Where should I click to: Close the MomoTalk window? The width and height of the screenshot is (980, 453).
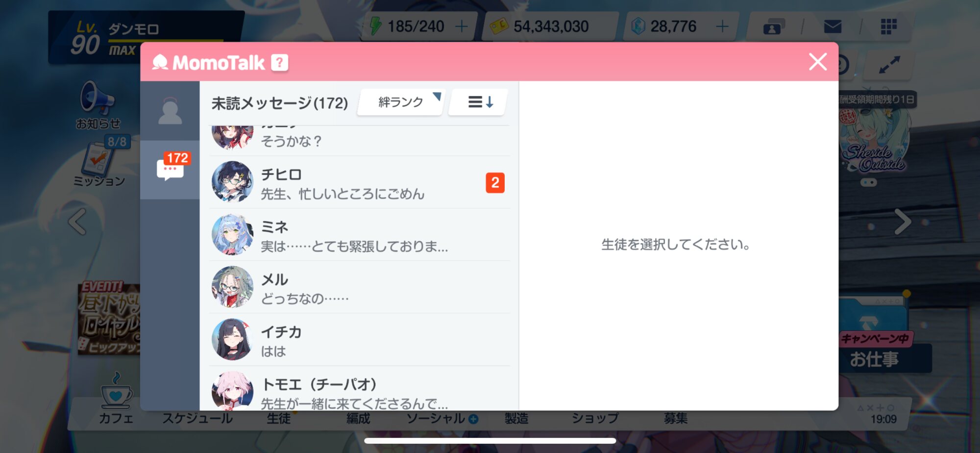pos(818,62)
